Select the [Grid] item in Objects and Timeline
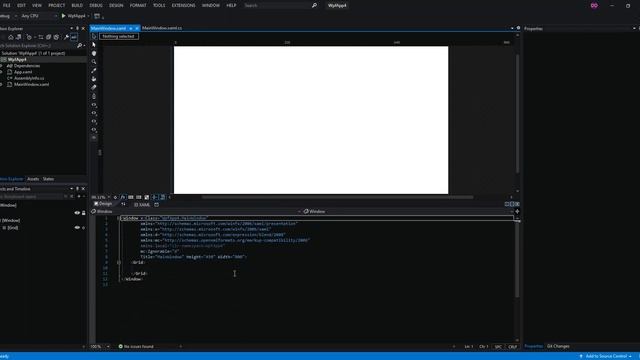 pyautogui.click(x=13, y=228)
